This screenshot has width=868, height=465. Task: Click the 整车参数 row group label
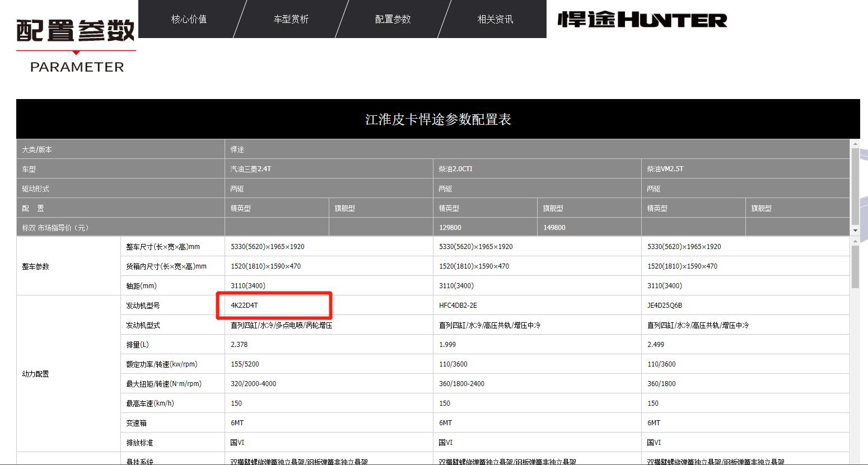tap(35, 266)
